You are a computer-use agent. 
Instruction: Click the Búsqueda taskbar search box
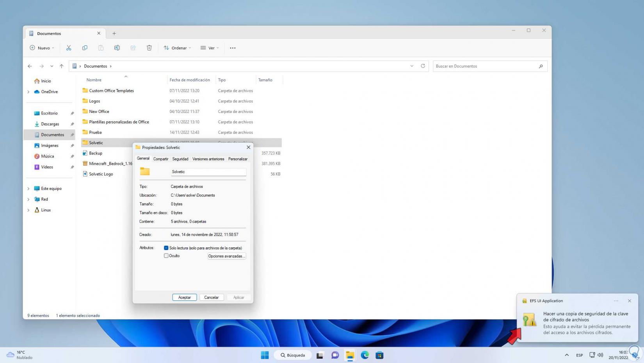[x=293, y=355]
